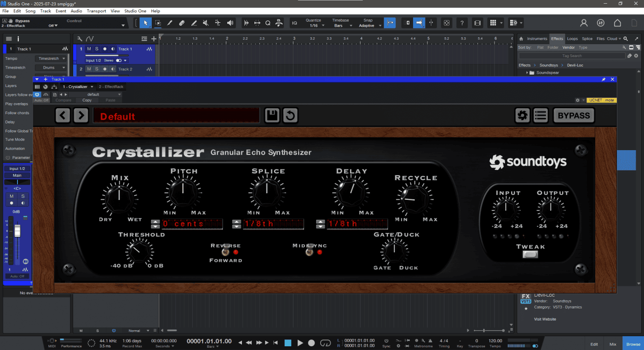Mute Track 1 with M button
The width and height of the screenshot is (644, 350).
[x=89, y=49]
